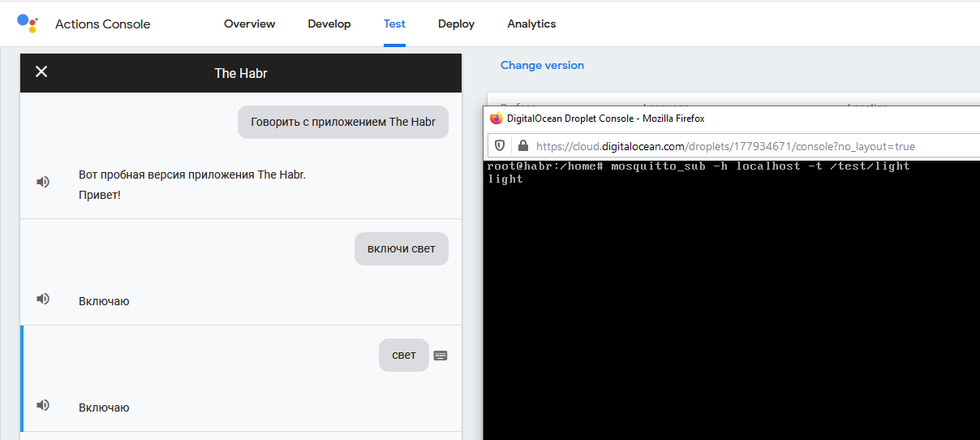Play audio for last Включаю reply

point(43,404)
